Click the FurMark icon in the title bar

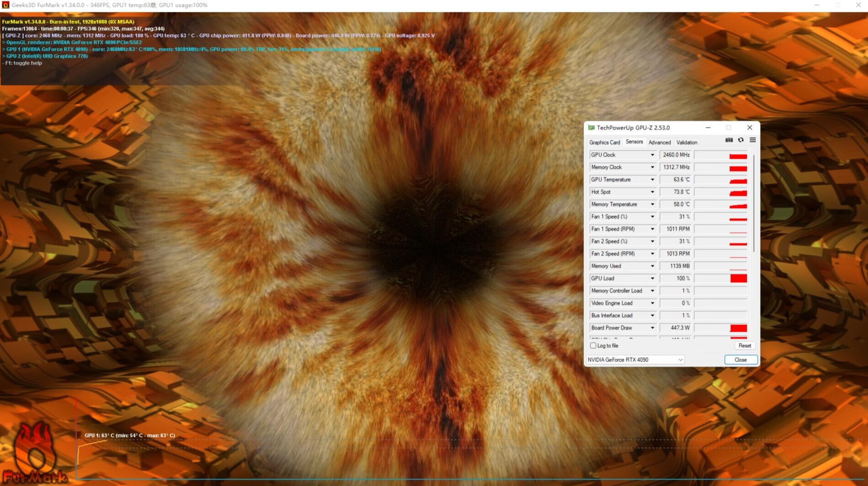(x=5, y=5)
